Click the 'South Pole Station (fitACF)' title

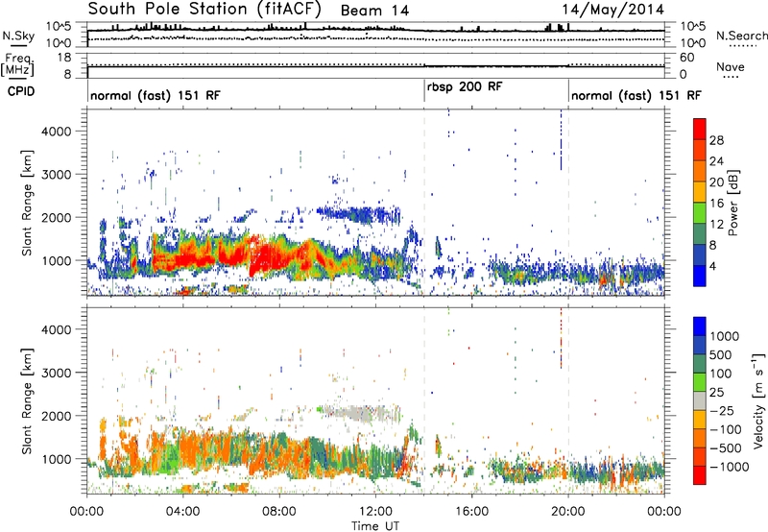point(204,10)
